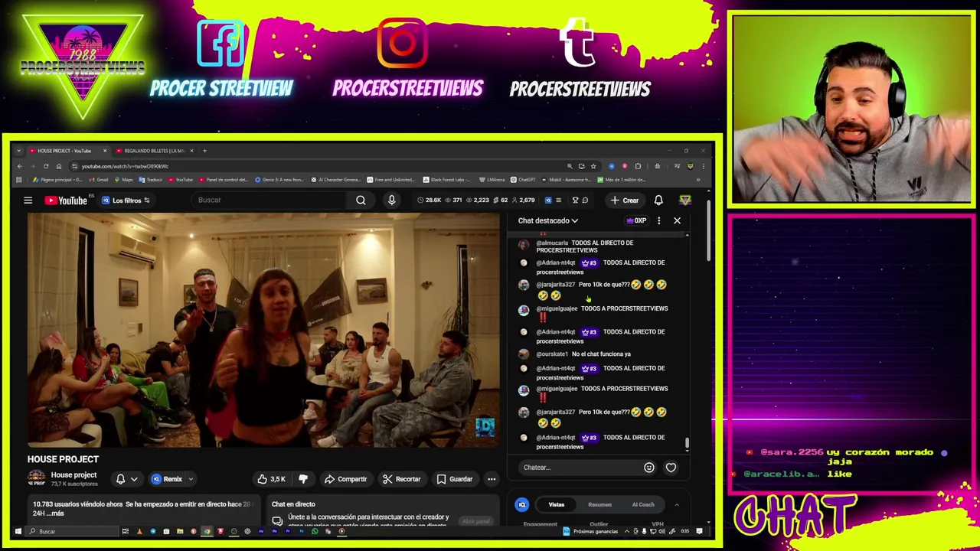Open the Crear button
The height and width of the screenshot is (551, 980).
[624, 201]
